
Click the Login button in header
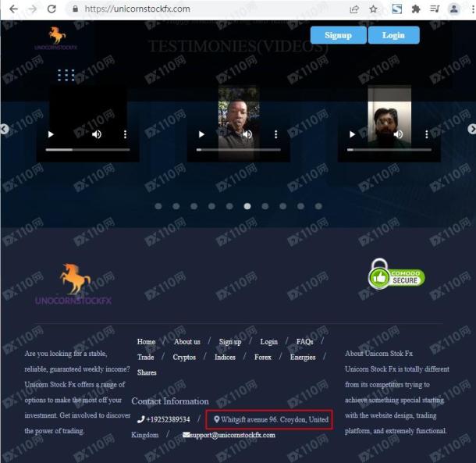pos(394,35)
